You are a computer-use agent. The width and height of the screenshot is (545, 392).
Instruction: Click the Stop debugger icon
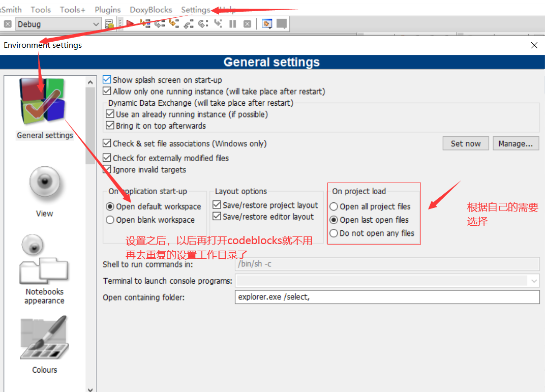click(247, 23)
